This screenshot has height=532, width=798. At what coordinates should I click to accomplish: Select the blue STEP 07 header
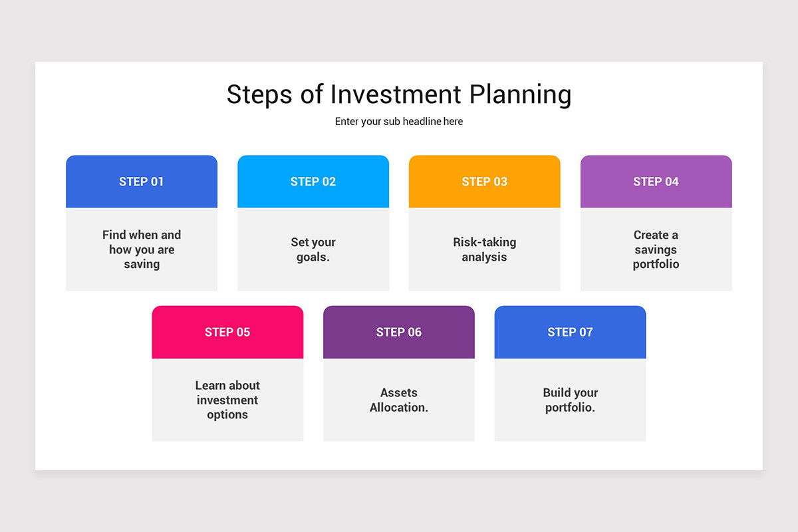click(571, 332)
